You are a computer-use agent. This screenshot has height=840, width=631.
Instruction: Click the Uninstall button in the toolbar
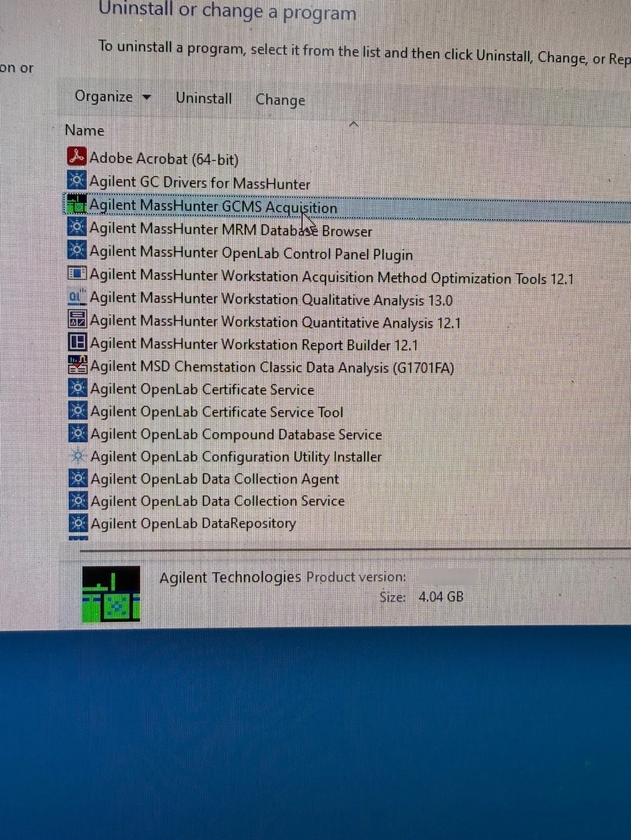(204, 98)
